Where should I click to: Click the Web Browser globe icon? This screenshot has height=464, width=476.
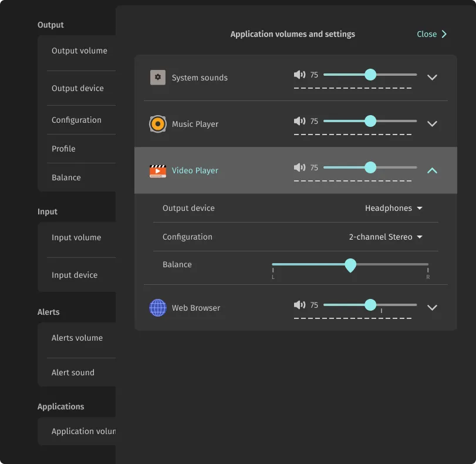(x=157, y=307)
